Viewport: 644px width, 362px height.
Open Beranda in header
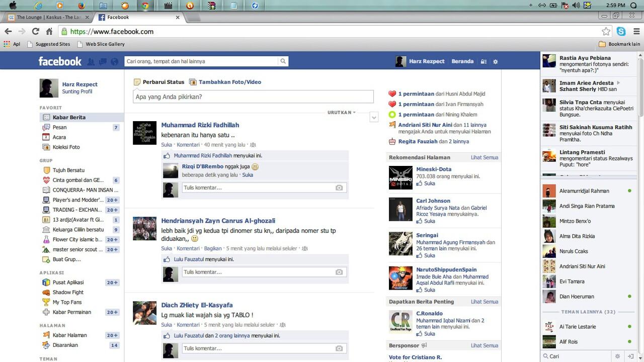tap(462, 61)
